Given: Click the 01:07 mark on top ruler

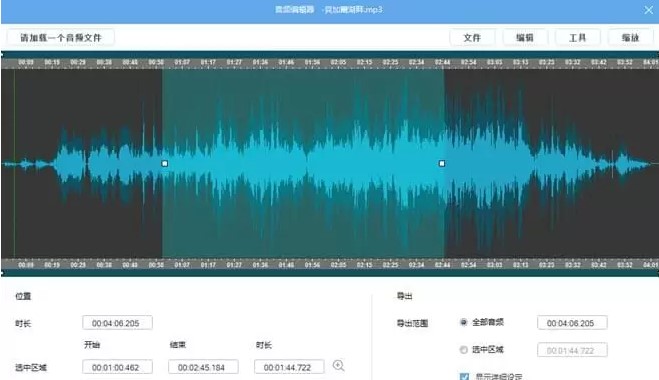Looking at the screenshot, I should pos(182,62).
